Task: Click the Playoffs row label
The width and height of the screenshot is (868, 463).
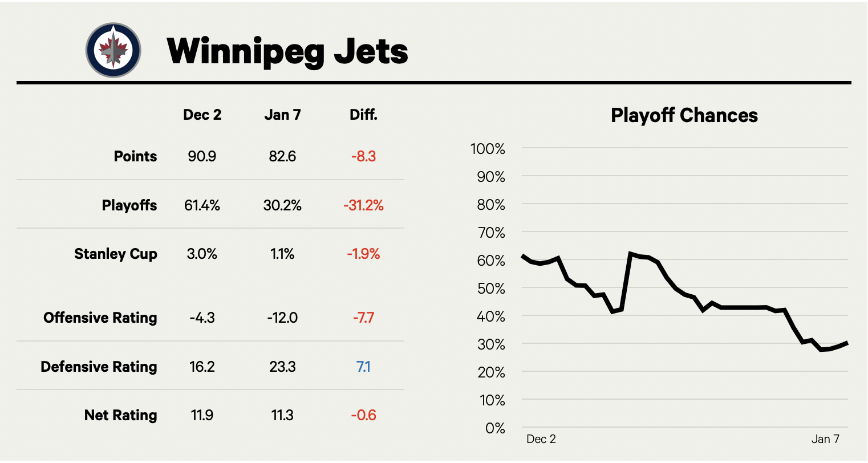Action: tap(129, 205)
